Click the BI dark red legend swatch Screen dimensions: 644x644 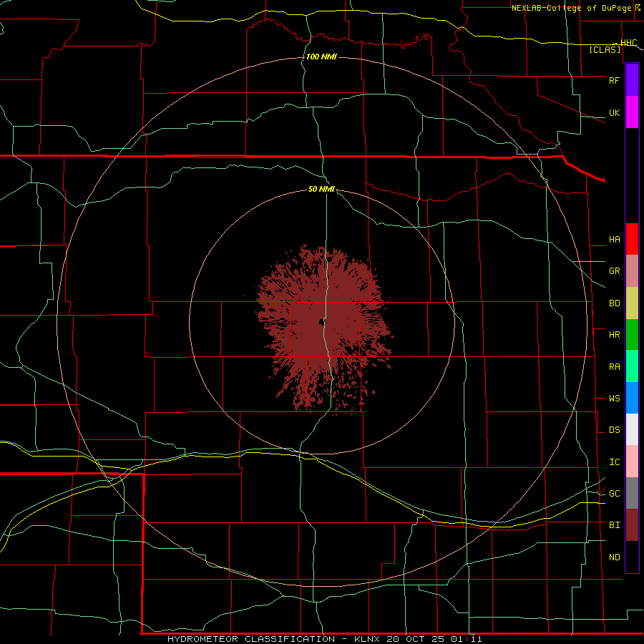pyautogui.click(x=632, y=525)
